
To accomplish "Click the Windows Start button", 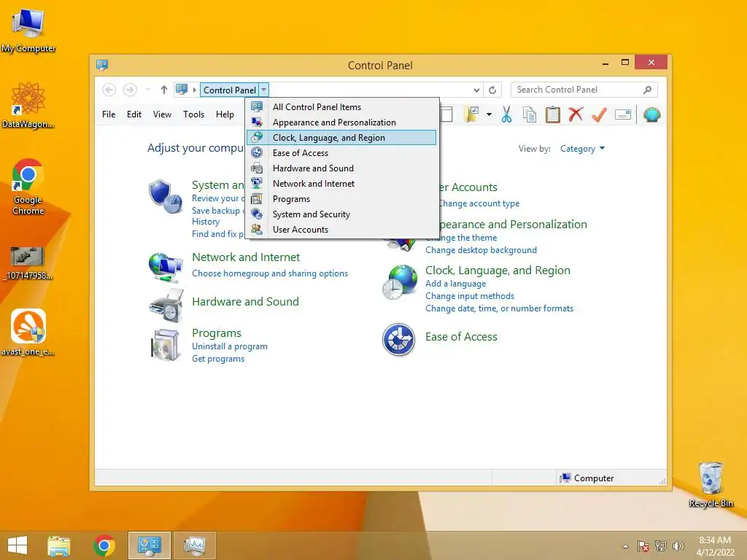I will [x=18, y=545].
